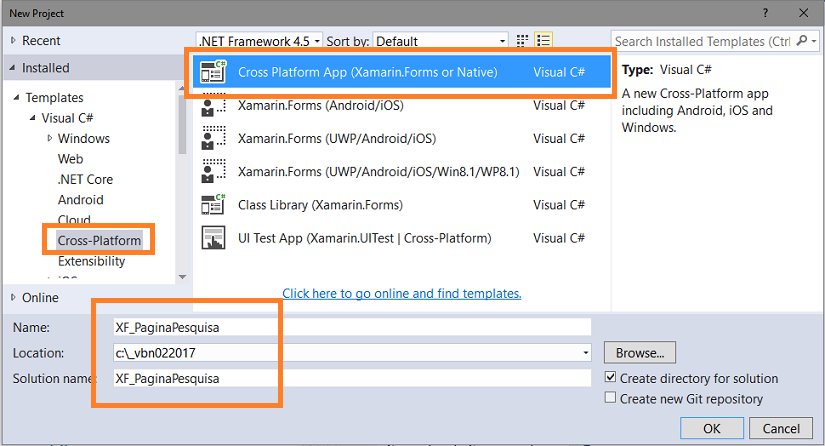This screenshot has height=446, width=825.
Task: Select Xamarin.Forms (UWP/Android/iOS) template text
Action: click(x=337, y=138)
